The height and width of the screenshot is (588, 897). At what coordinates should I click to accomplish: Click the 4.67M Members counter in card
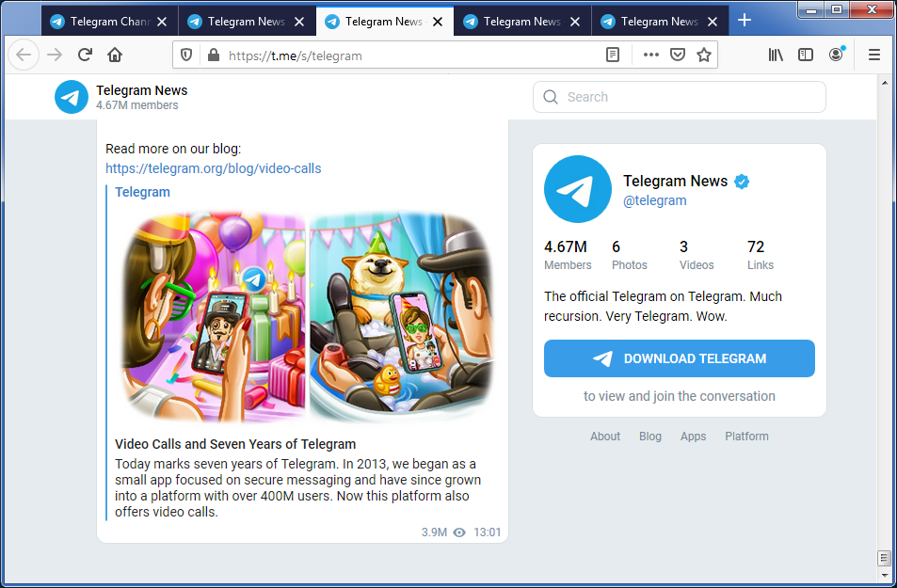pos(568,255)
